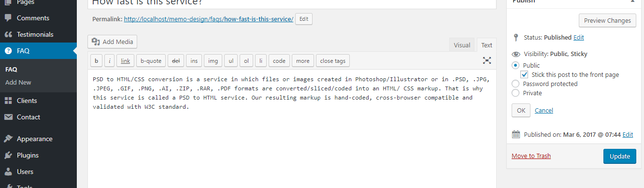The height and width of the screenshot is (188, 644).
Task: Click the Testimonials quote icon
Action: coord(8,35)
